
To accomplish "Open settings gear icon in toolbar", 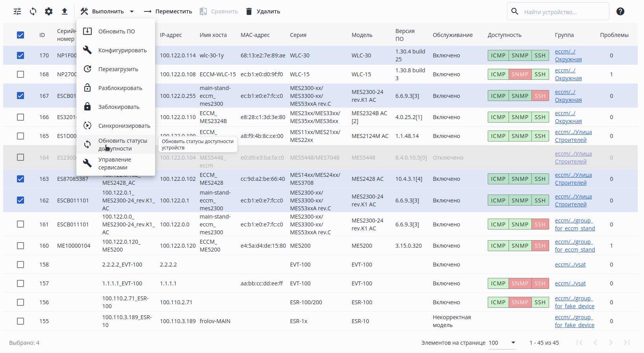I will [x=49, y=11].
